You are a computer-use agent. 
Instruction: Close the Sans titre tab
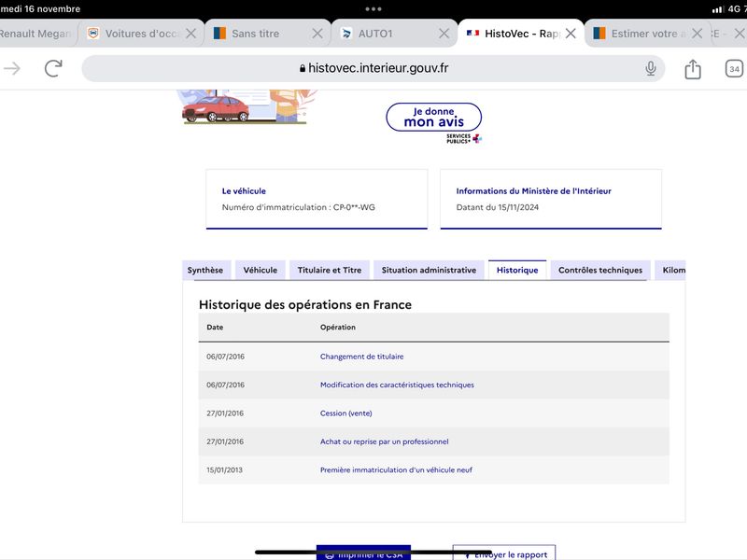click(x=317, y=34)
